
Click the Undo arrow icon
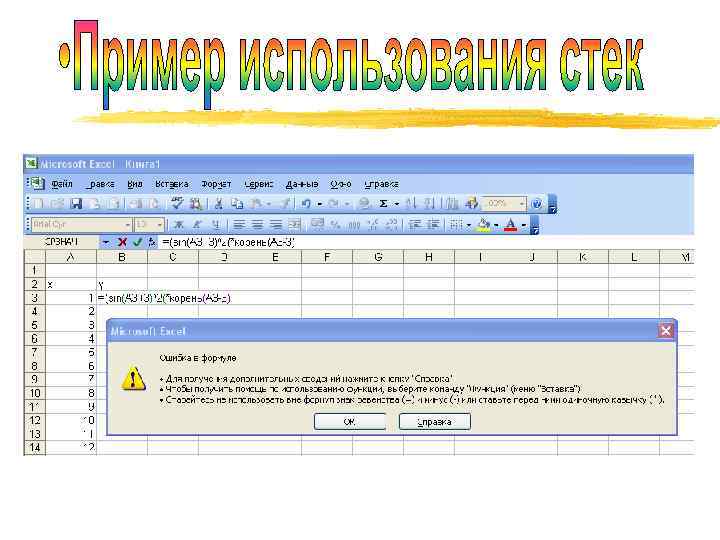pos(306,203)
